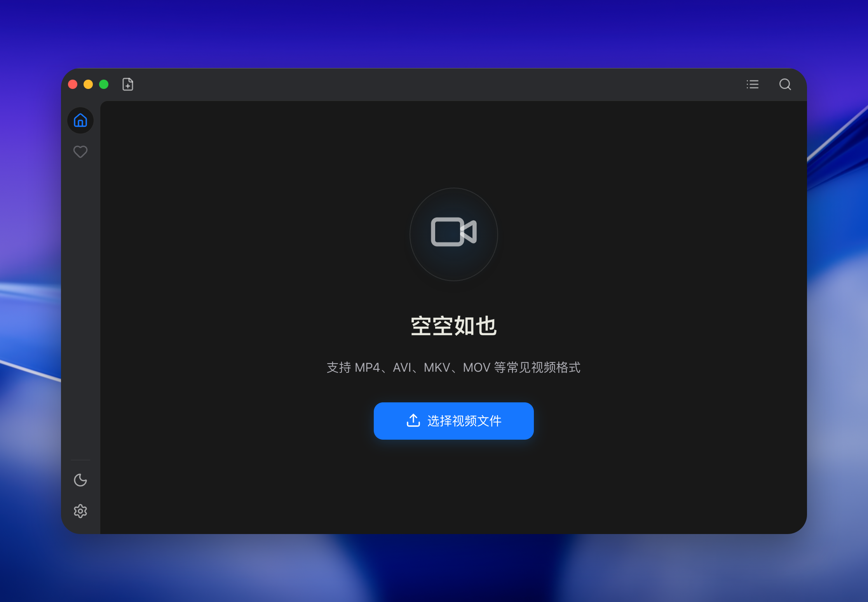Click the search magnifier icon
This screenshot has height=602, width=868.
click(x=785, y=84)
